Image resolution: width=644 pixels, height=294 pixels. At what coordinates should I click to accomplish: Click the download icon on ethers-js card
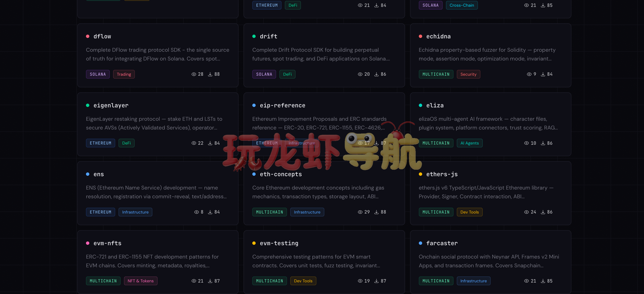click(x=543, y=212)
